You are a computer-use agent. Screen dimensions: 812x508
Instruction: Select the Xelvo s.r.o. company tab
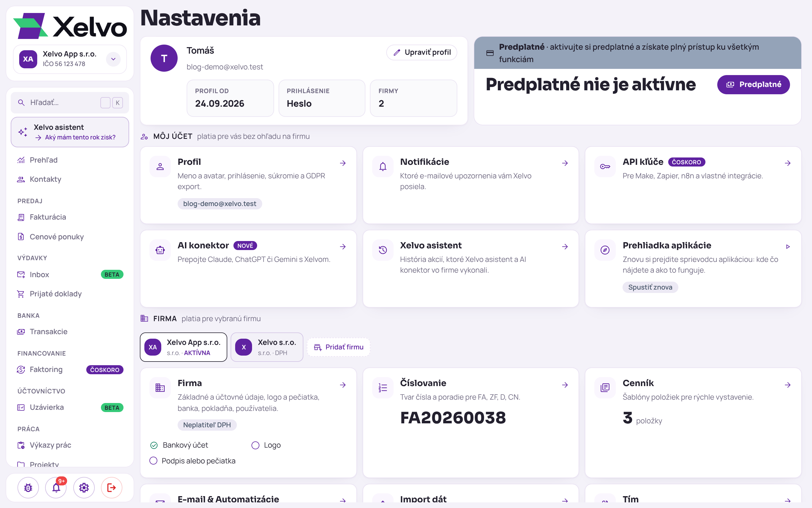tap(267, 347)
